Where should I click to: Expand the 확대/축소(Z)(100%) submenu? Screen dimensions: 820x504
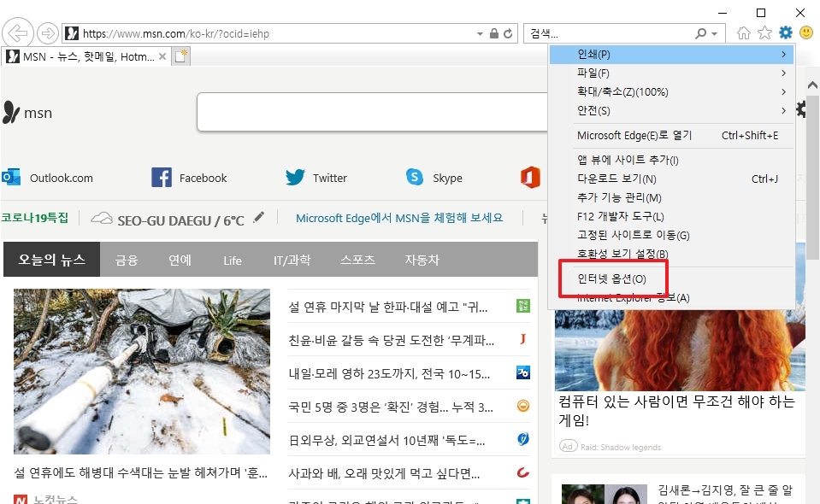pos(671,91)
